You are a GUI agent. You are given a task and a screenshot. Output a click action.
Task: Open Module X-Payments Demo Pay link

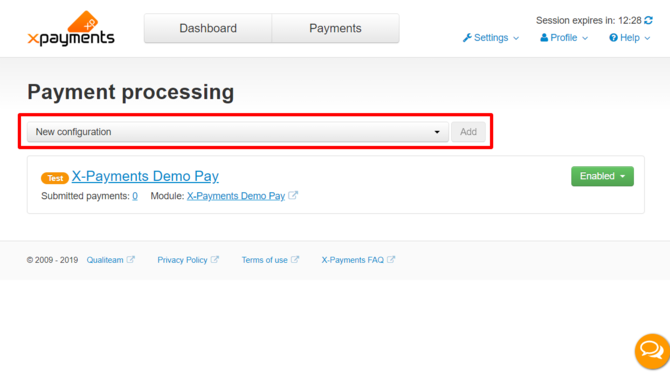(236, 196)
